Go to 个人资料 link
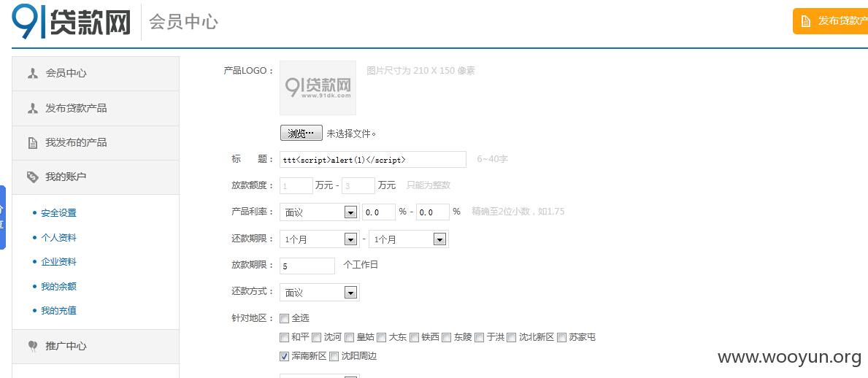 pos(58,237)
